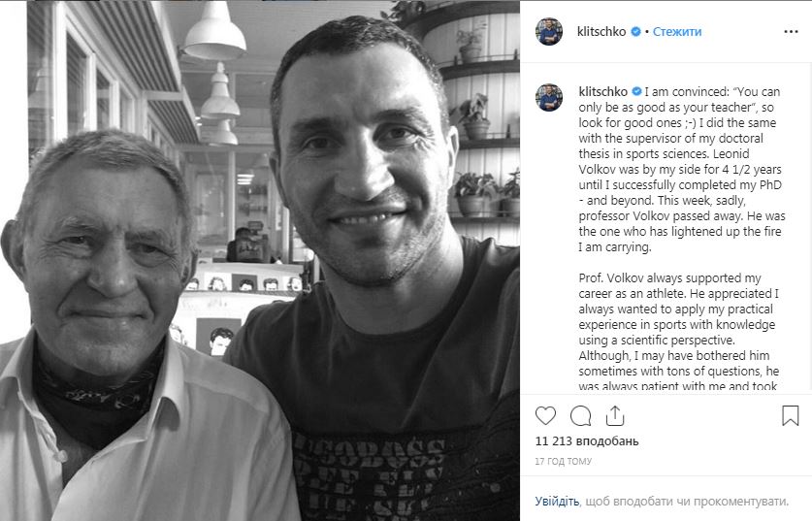
Task: Click klitschko avatar in the post header
Action: (549, 32)
